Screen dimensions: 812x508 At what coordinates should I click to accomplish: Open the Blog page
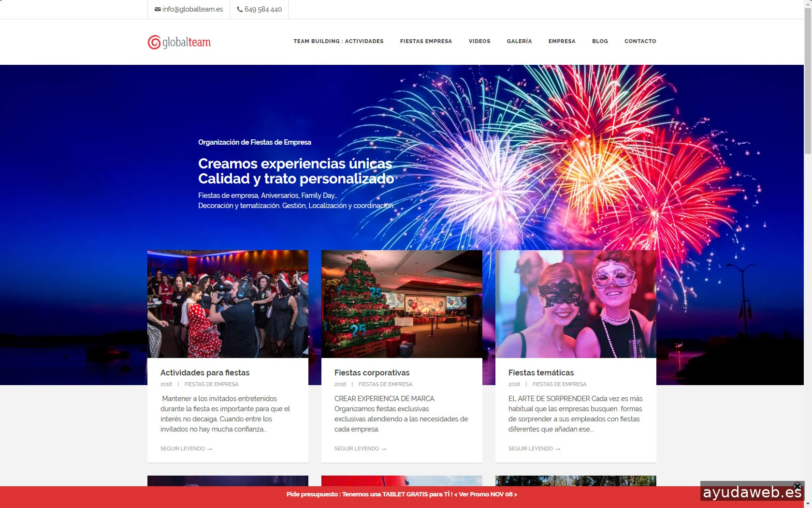coord(600,41)
